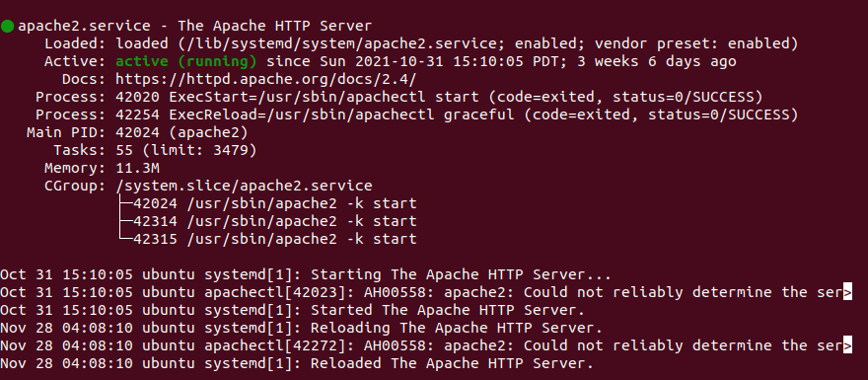
Task: Click the green service status dot
Action: (7, 26)
